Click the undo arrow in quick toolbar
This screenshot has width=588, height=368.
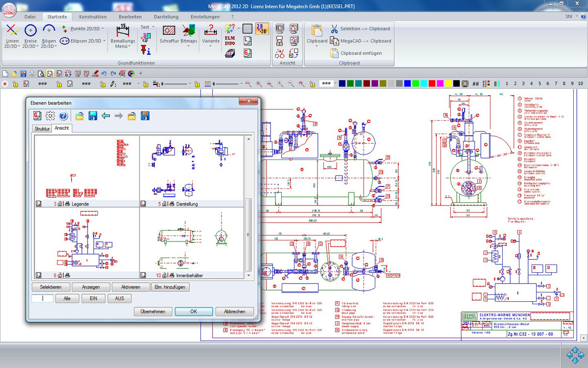pos(104,74)
